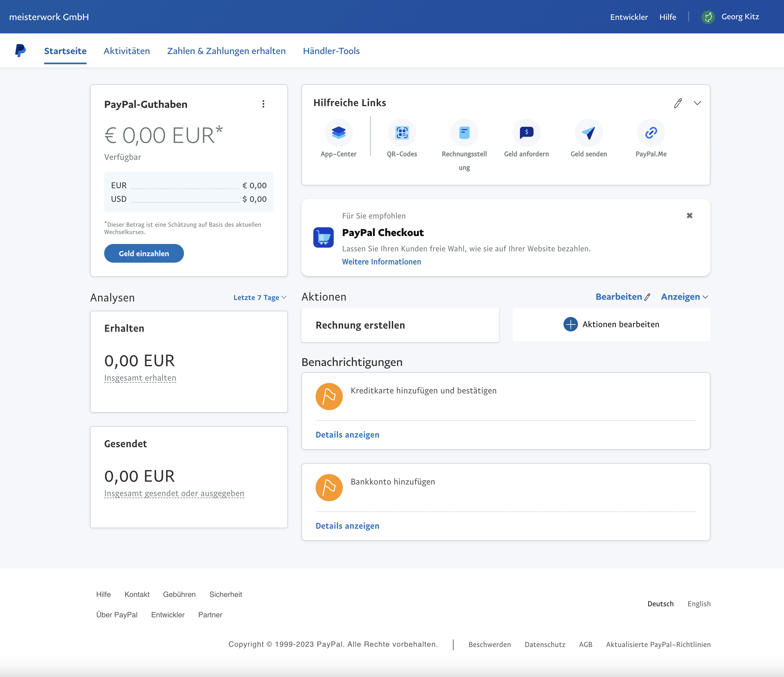Screen dimensions: 784x677
Task: Dismiss the PayPal Checkout recommendation
Action: [689, 215]
